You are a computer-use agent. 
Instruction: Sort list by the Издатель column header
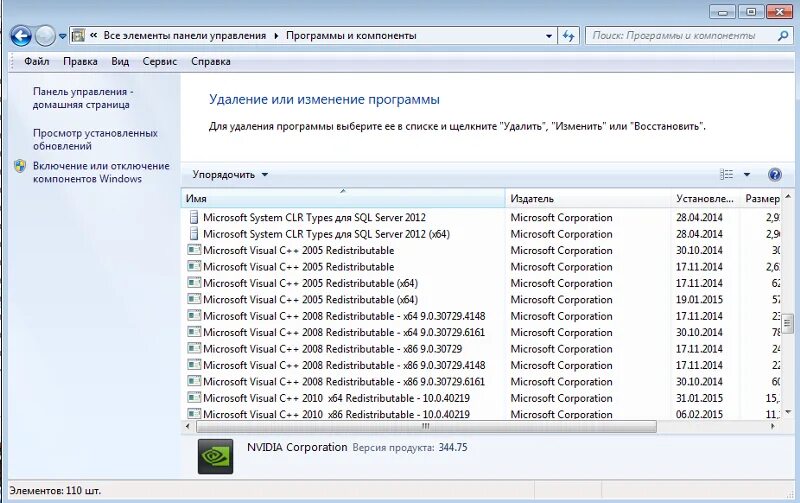point(588,198)
